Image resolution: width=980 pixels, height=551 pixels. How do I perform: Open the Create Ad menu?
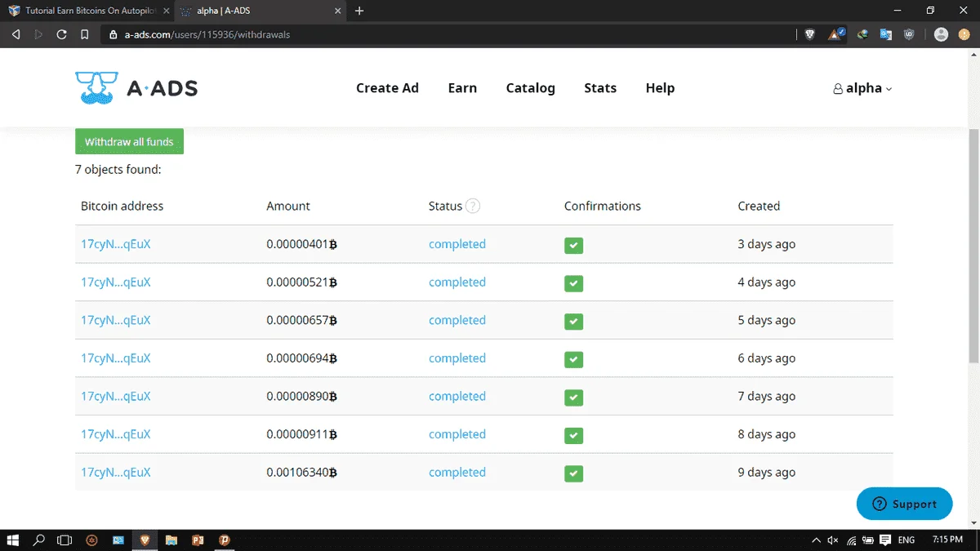[387, 88]
